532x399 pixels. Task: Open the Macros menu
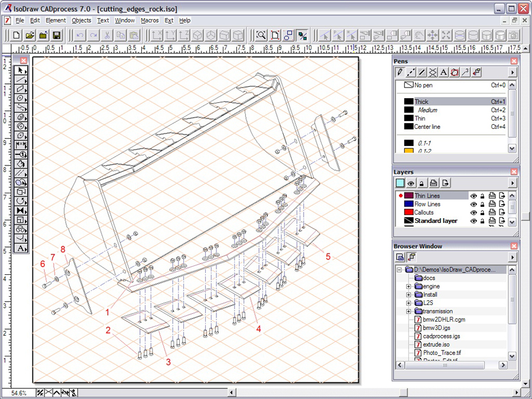tap(150, 20)
